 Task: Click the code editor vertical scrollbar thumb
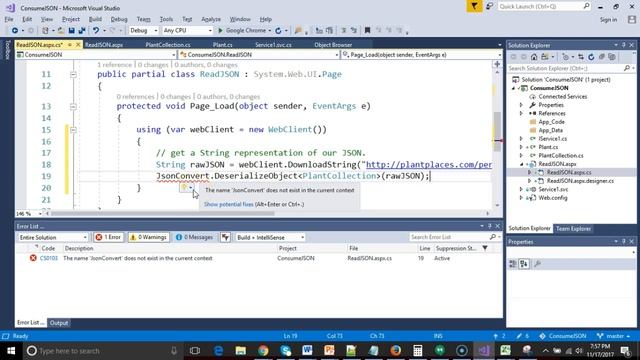tap(497, 131)
